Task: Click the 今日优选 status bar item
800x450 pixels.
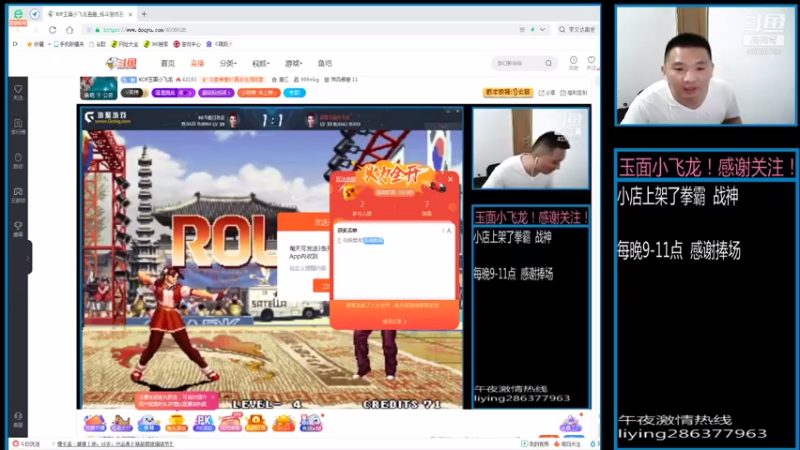Action: [x=27, y=444]
